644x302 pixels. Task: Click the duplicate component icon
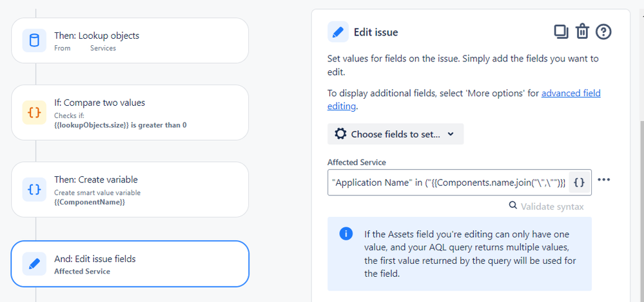561,32
